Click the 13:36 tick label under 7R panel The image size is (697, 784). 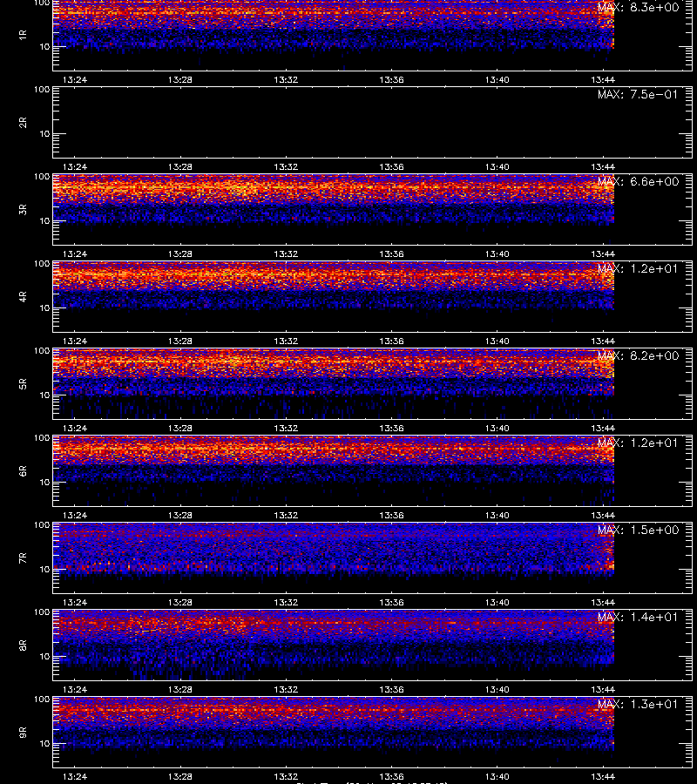[x=391, y=602]
